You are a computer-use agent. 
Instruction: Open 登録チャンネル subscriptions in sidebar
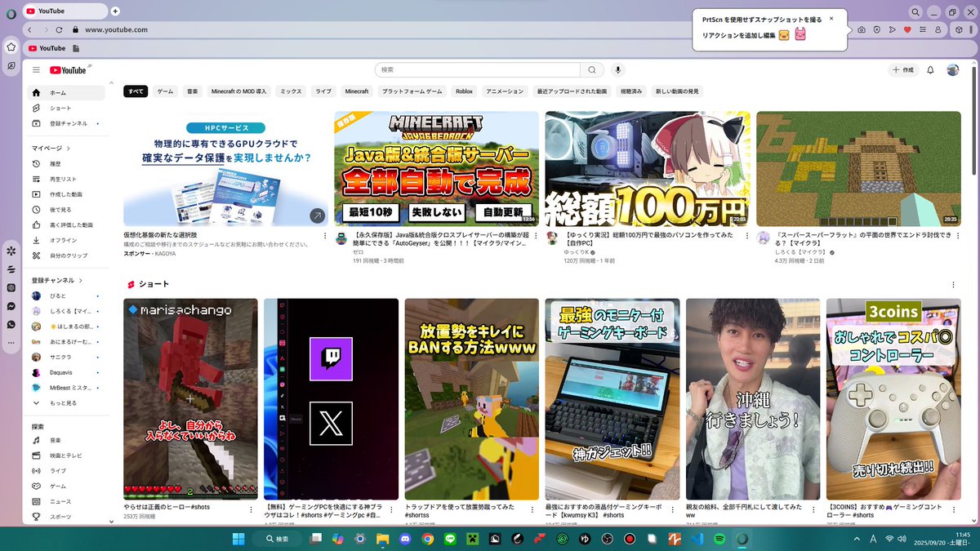(x=65, y=123)
